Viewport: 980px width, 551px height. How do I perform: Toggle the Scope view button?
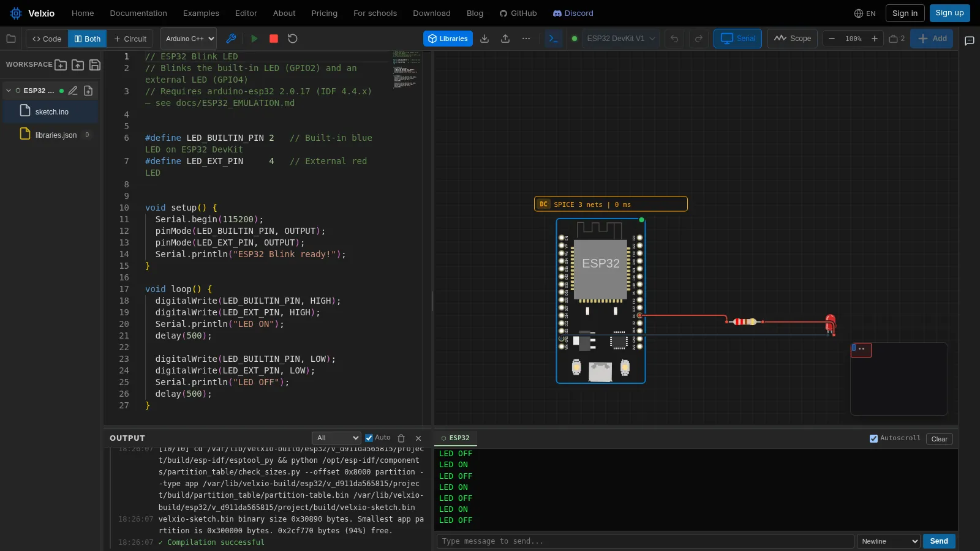793,39
